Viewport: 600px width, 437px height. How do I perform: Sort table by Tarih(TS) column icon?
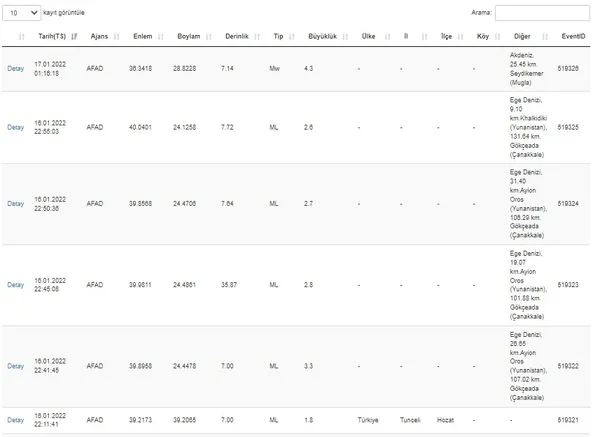point(75,37)
